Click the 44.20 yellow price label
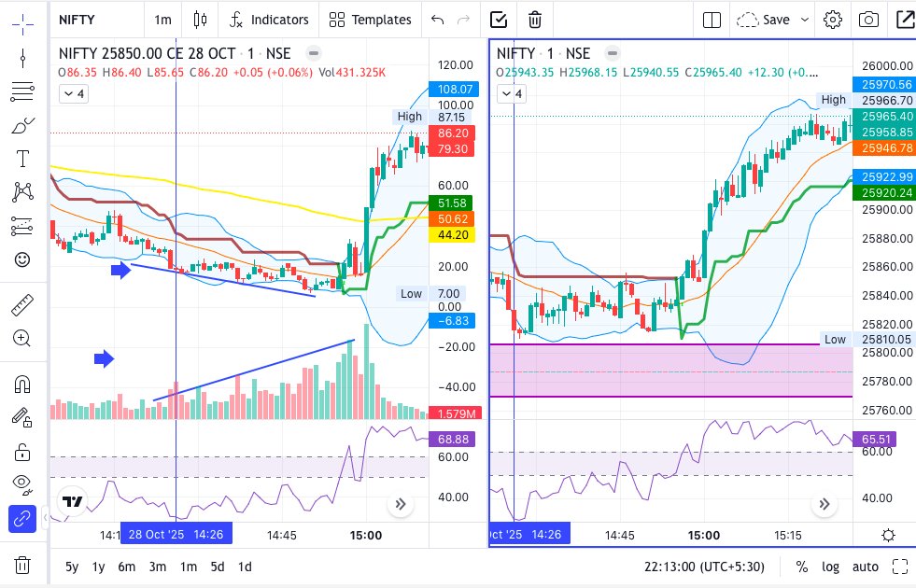Image resolution: width=916 pixels, height=588 pixels. pyautogui.click(x=452, y=234)
